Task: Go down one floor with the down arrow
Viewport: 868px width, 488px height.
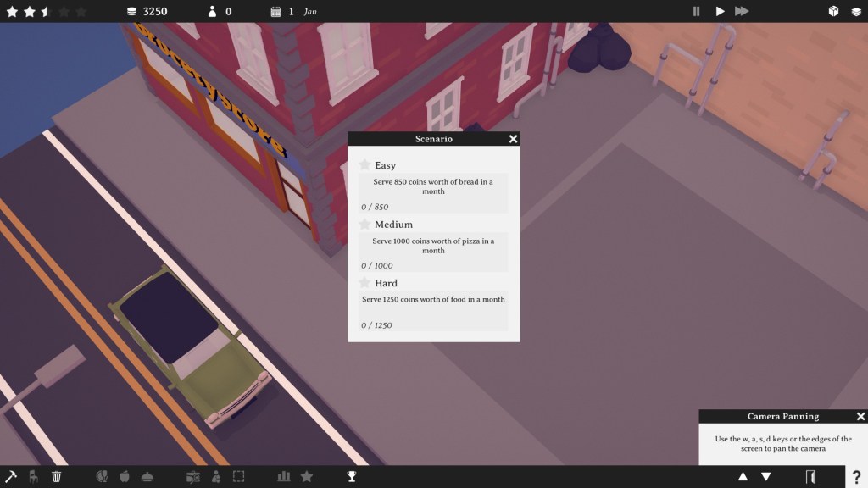Action: (766, 476)
